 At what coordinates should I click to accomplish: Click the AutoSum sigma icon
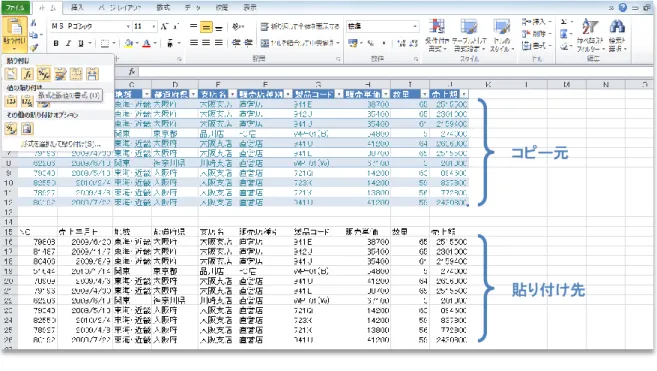pos(564,22)
